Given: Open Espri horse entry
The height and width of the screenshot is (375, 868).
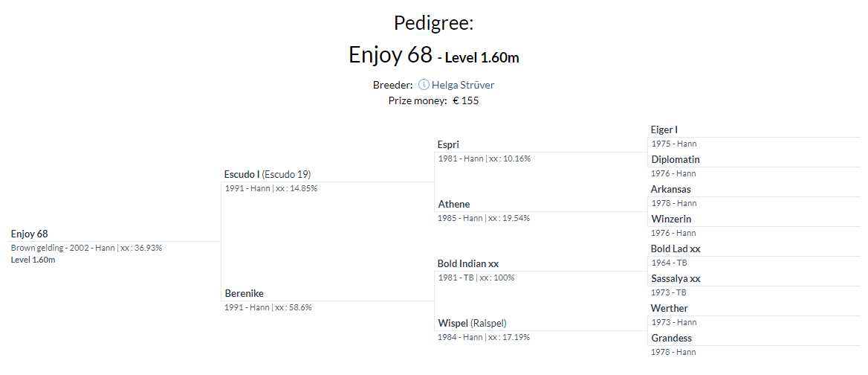Looking at the screenshot, I should point(448,144).
